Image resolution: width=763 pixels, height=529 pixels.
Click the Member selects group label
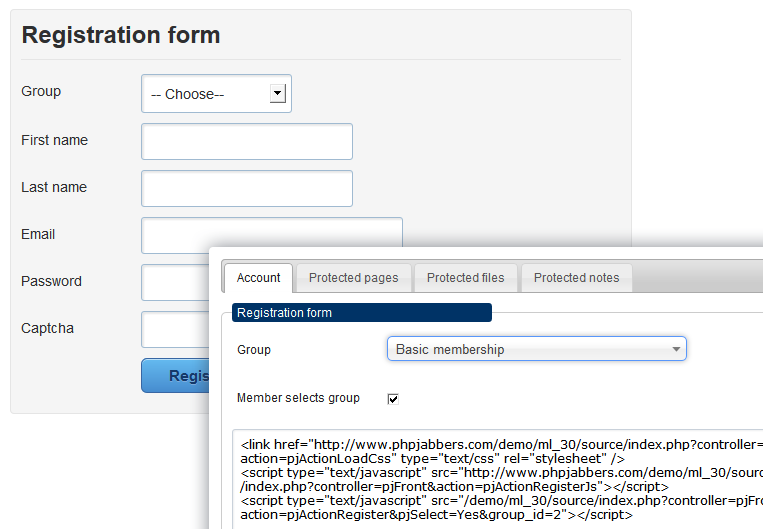click(x=298, y=398)
